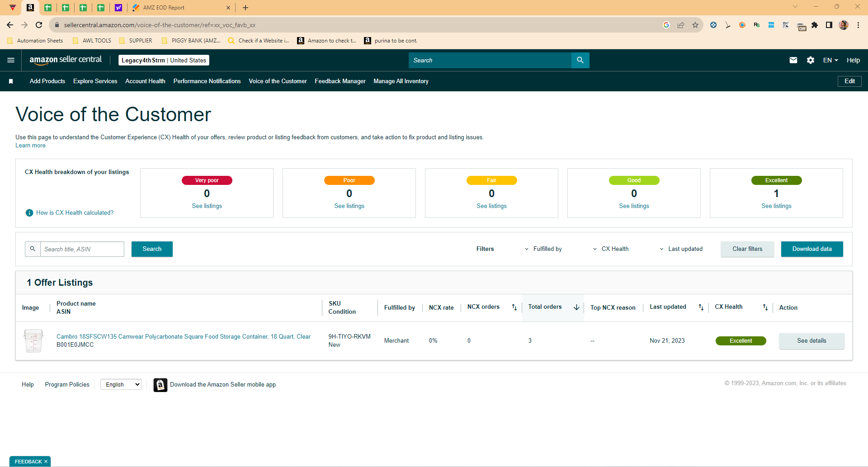The height and width of the screenshot is (467, 868).
Task: Open Manage All Inventory menu item
Action: 401,81
